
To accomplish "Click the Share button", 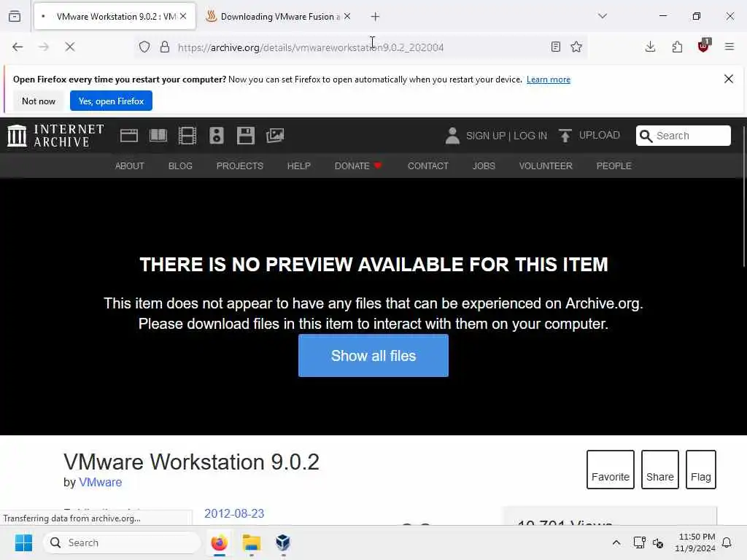I will pyautogui.click(x=659, y=470).
